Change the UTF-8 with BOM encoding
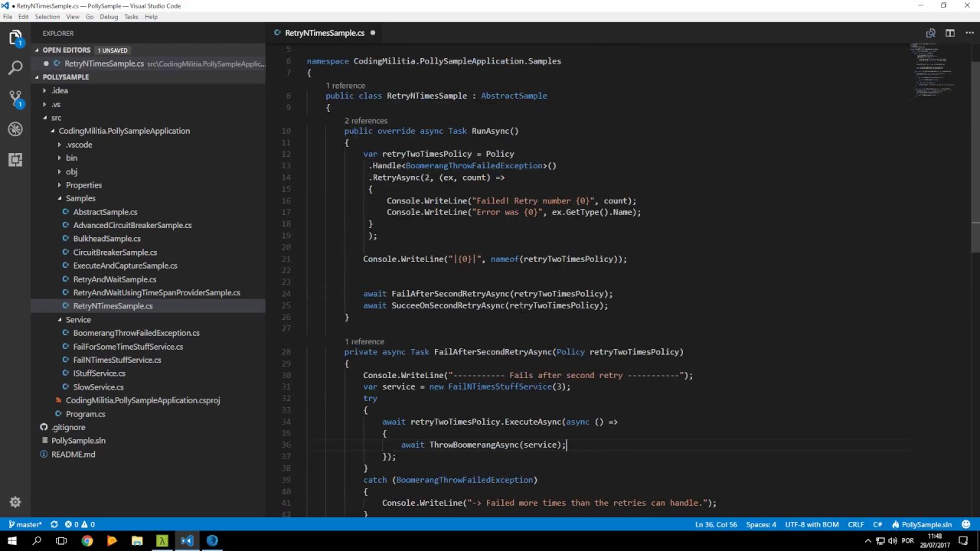Viewport: 980px width, 551px height. pyautogui.click(x=812, y=524)
